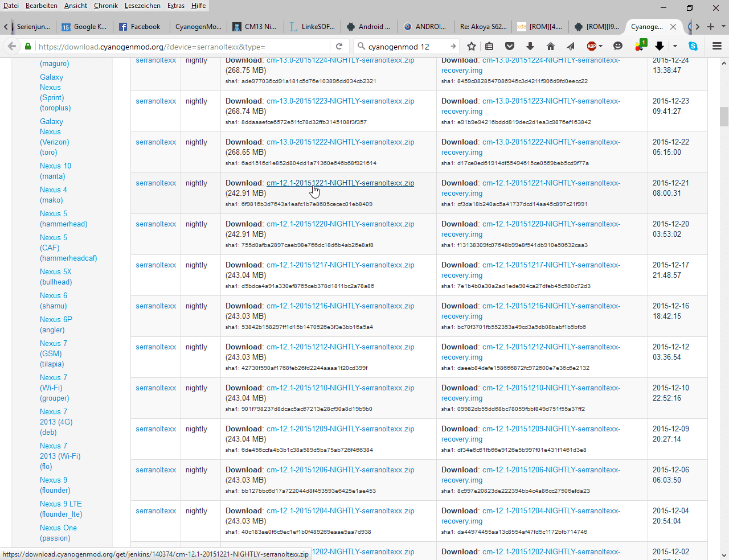Image resolution: width=729 pixels, height=560 pixels.
Task: Download cm-13.0-20151223-NIGHTLY-serranoltexx.zip
Action: pyautogui.click(x=341, y=101)
